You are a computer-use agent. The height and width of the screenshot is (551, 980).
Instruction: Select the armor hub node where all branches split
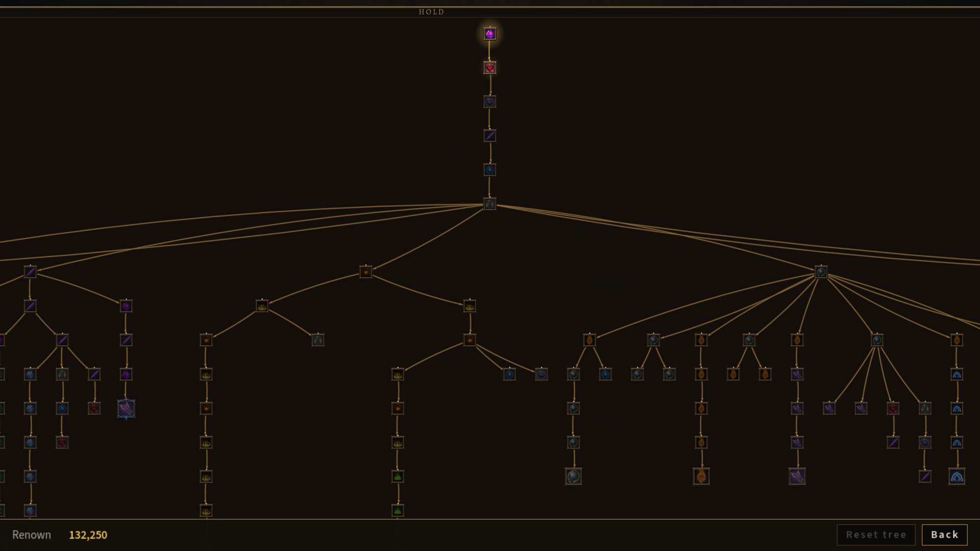[x=489, y=204]
